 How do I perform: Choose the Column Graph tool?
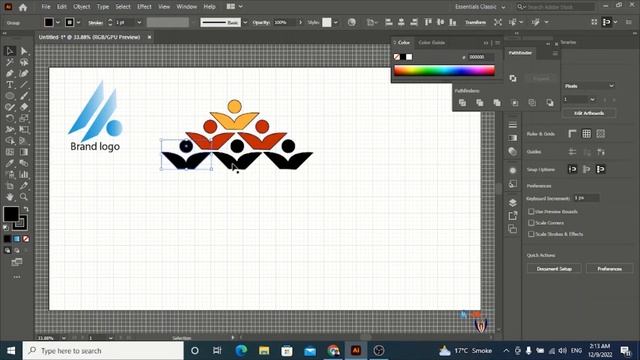pyautogui.click(x=24, y=174)
